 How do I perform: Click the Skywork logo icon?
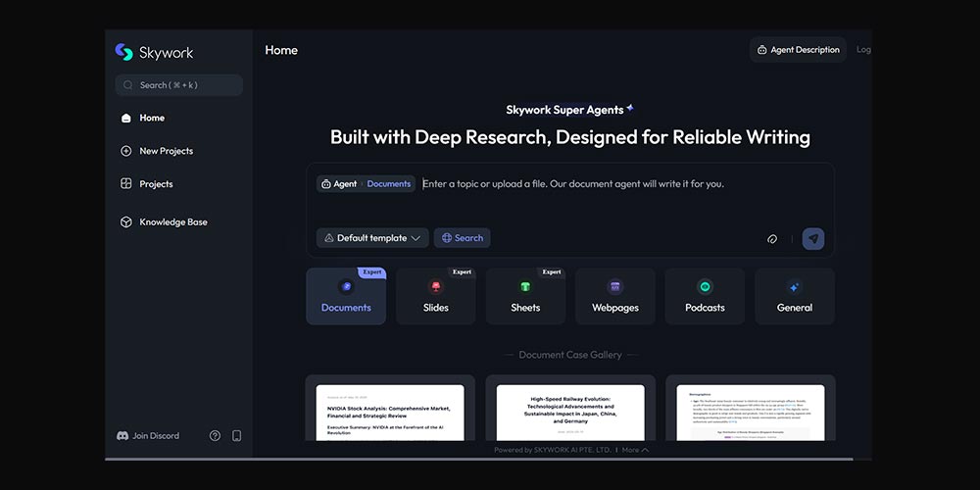point(123,53)
